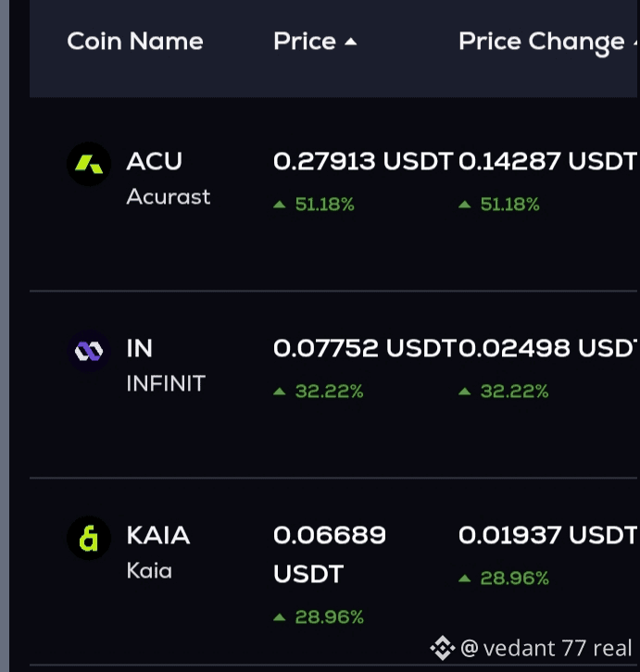Sort by the Coin Name column header
640x672 pixels.
tap(135, 42)
